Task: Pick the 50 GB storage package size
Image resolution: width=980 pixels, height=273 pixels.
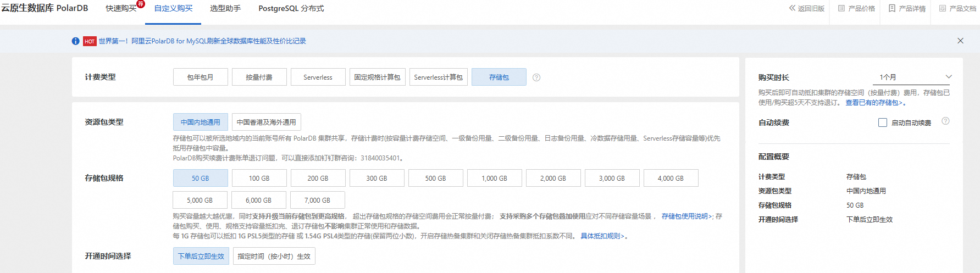Action: click(x=201, y=178)
